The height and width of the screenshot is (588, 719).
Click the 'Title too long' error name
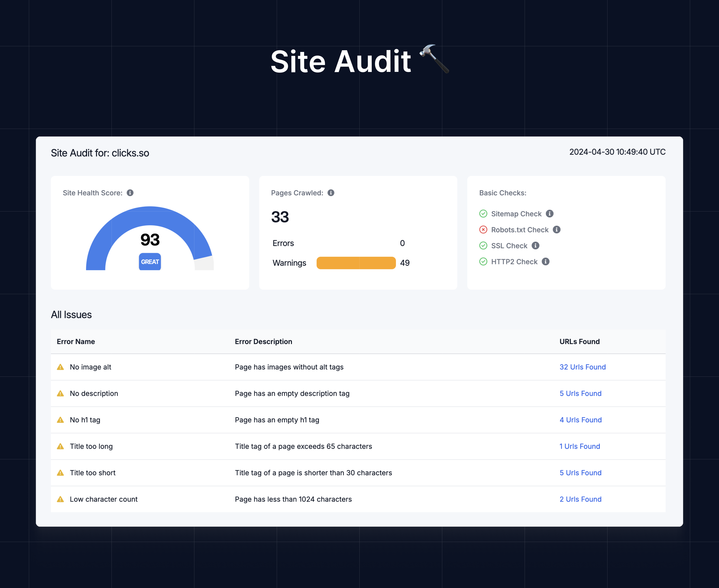[91, 446]
